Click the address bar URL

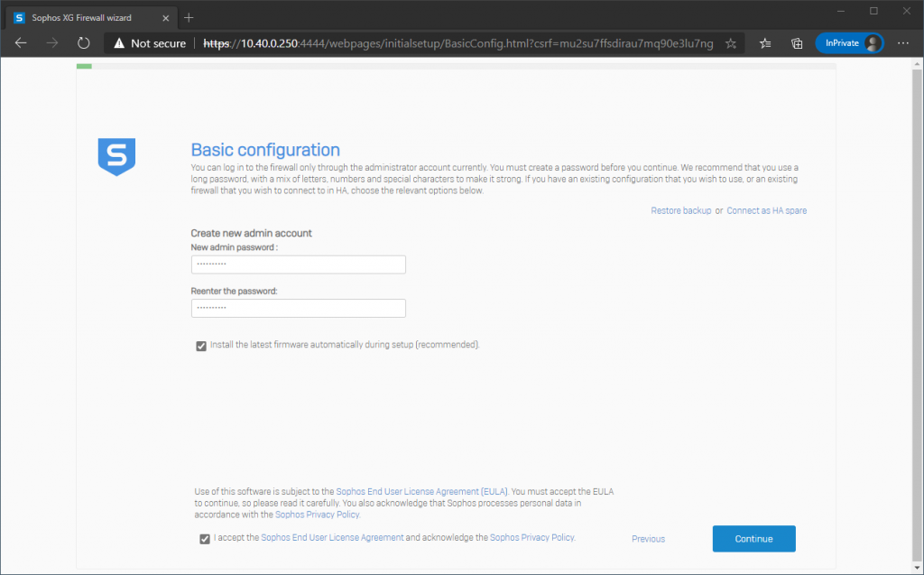(457, 43)
